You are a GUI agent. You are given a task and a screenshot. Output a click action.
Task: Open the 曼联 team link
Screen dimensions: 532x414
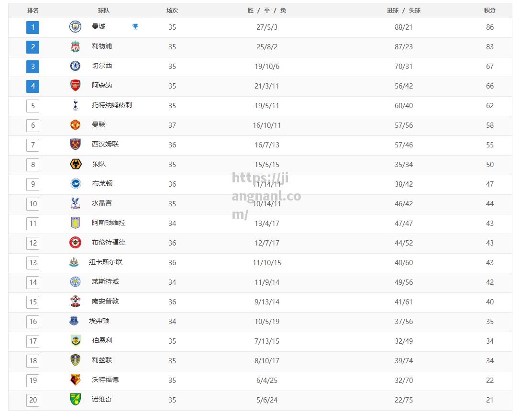[99, 124]
